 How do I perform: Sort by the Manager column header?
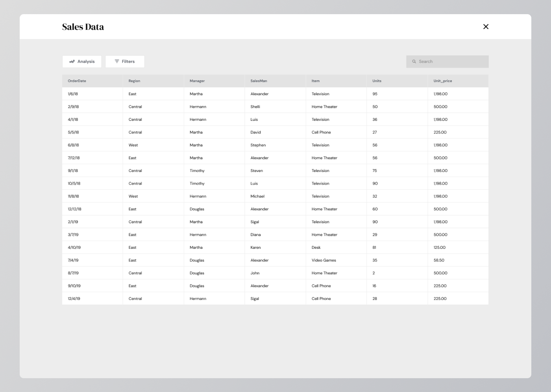click(x=197, y=81)
